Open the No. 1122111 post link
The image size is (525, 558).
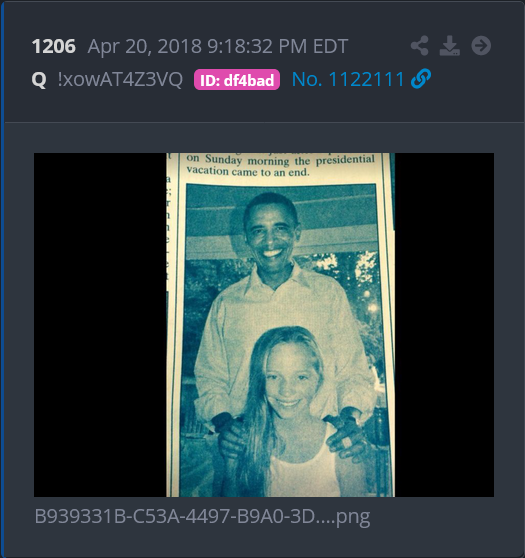click(x=348, y=79)
